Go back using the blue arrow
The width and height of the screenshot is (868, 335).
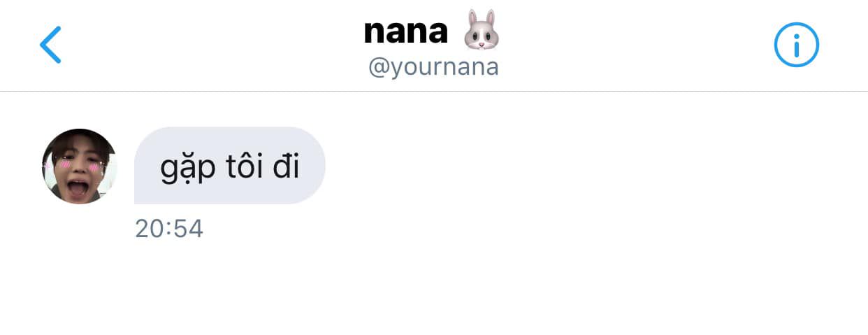click(x=51, y=45)
